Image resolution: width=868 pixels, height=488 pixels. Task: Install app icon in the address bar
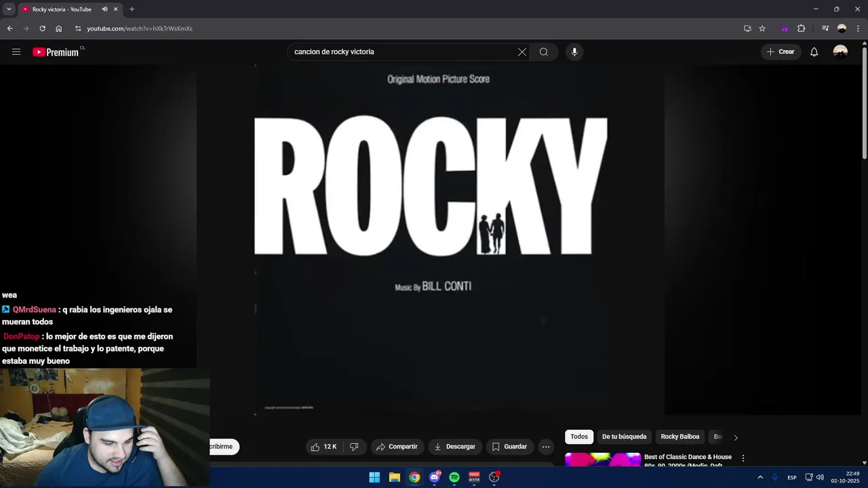[747, 28]
